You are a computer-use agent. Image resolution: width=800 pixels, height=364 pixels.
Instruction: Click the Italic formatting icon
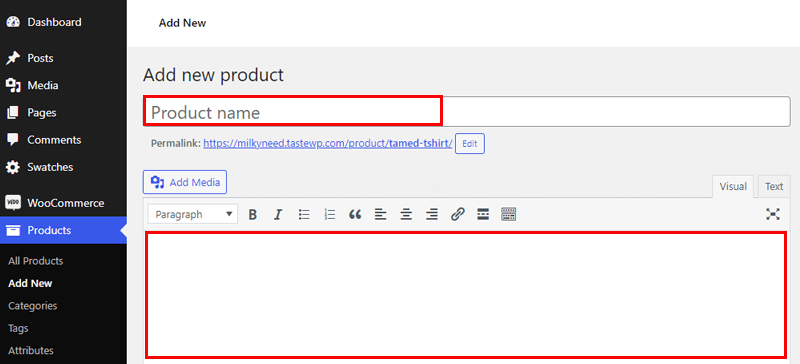click(x=278, y=215)
